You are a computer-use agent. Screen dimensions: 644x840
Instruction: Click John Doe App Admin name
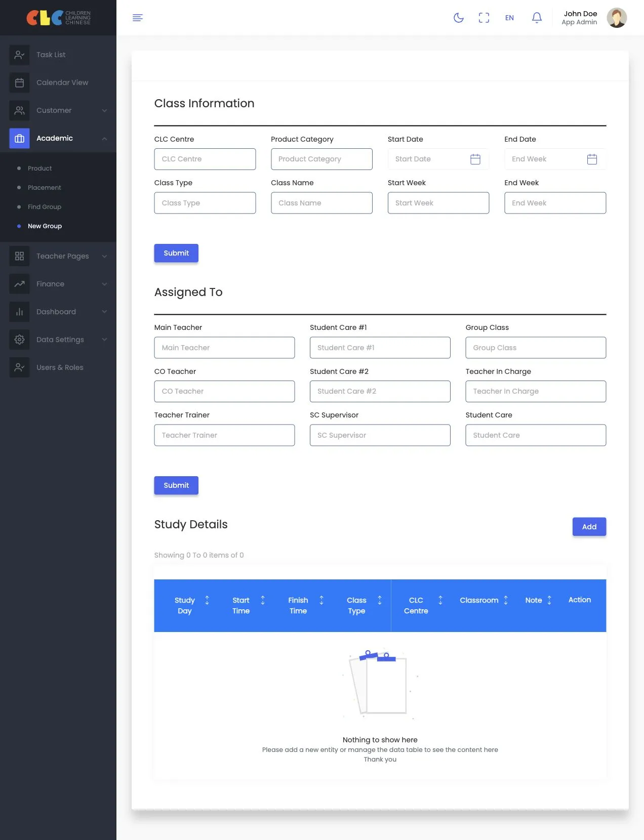[580, 18]
